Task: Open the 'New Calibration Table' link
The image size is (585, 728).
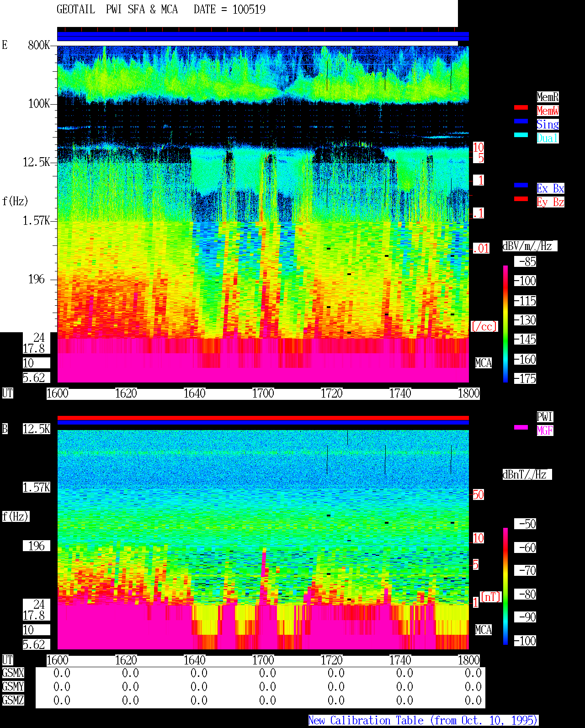Action: point(423,720)
